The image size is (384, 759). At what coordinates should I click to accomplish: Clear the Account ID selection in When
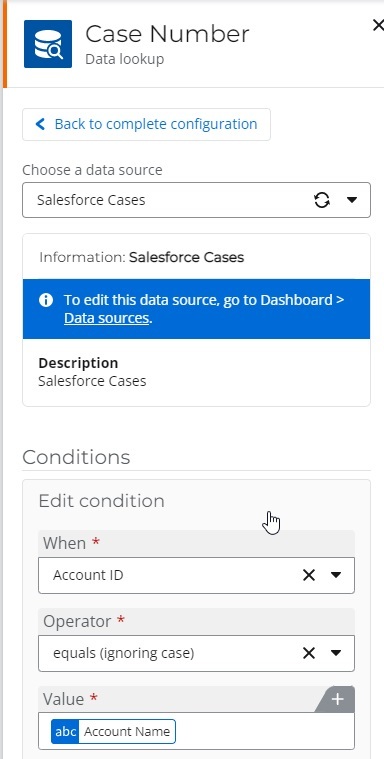click(308, 575)
